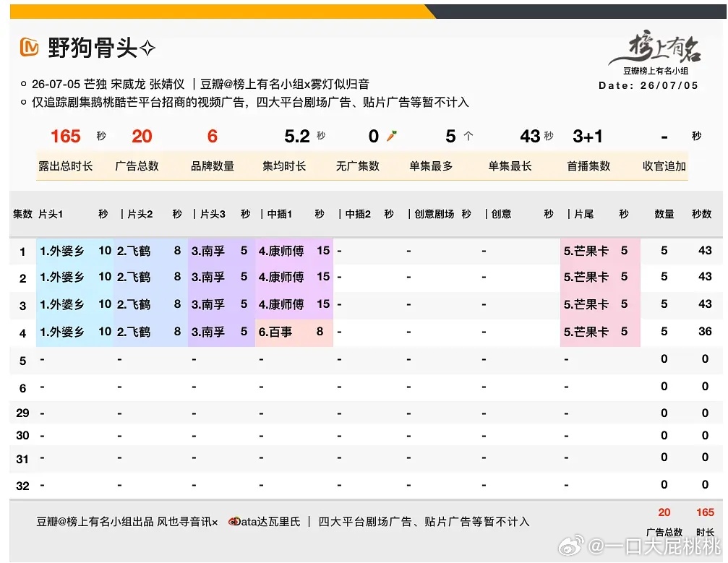This screenshot has height=563, width=728.
Task: Click the Date: 26/07/05 text
Action: pos(648,85)
